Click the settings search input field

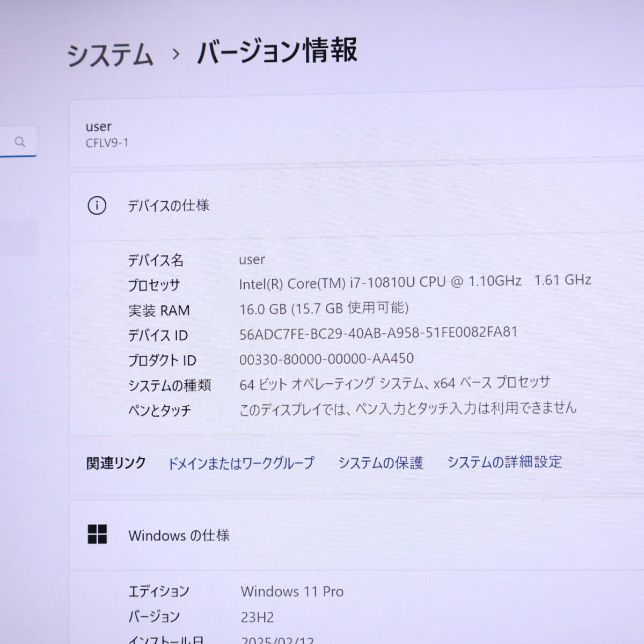pyautogui.click(x=18, y=142)
